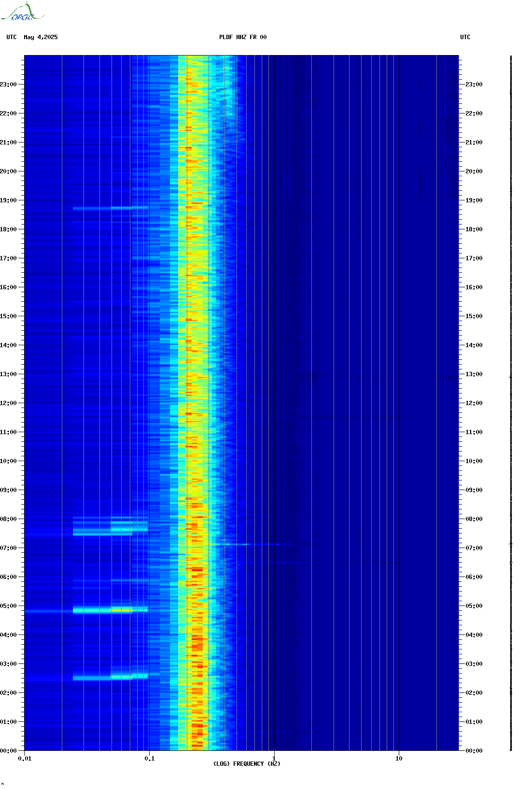Click 18:00 on the right time axis
Viewport: 532px width, 789px height.
[474, 229]
